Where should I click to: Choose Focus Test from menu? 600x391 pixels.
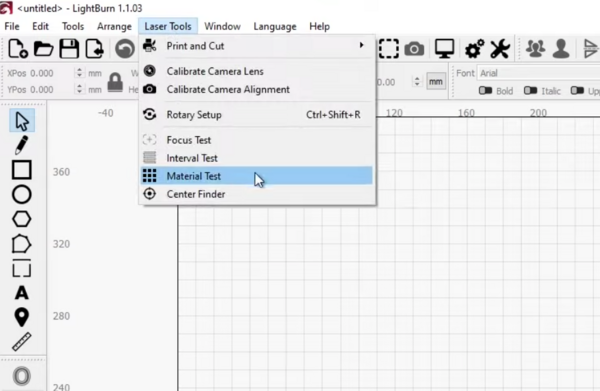256,140
